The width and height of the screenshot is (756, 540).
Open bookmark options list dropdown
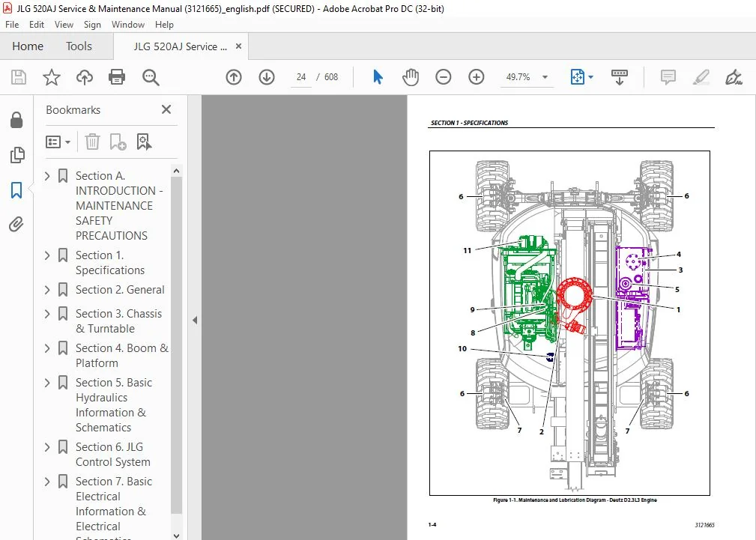click(58, 142)
